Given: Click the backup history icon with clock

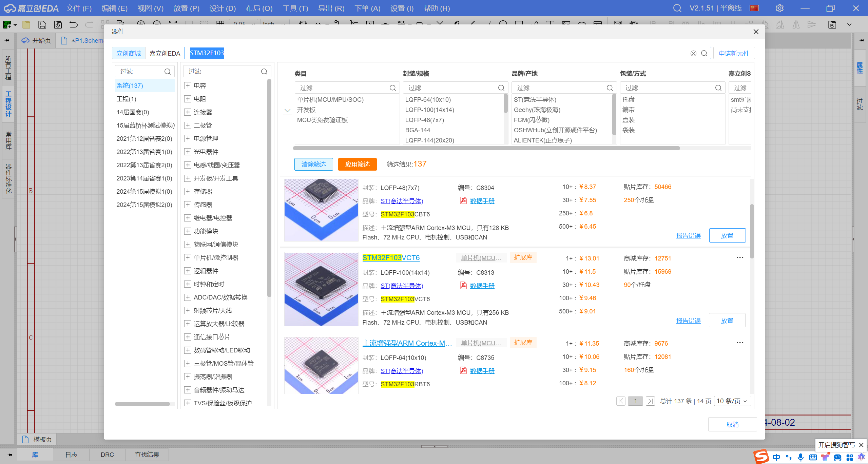Looking at the screenshot, I should tap(58, 25).
